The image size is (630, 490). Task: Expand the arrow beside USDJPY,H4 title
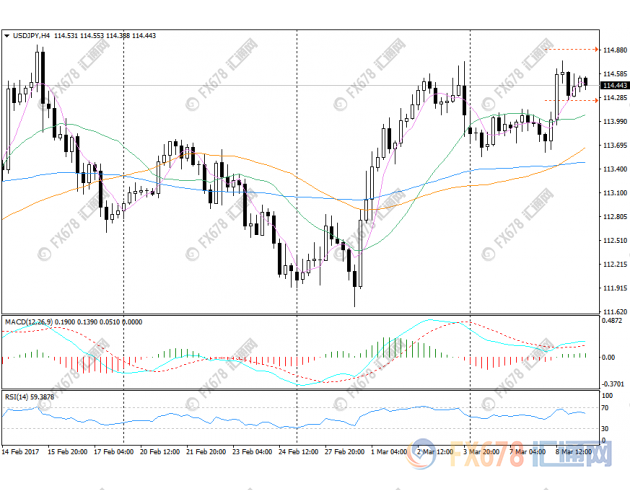(x=7, y=36)
